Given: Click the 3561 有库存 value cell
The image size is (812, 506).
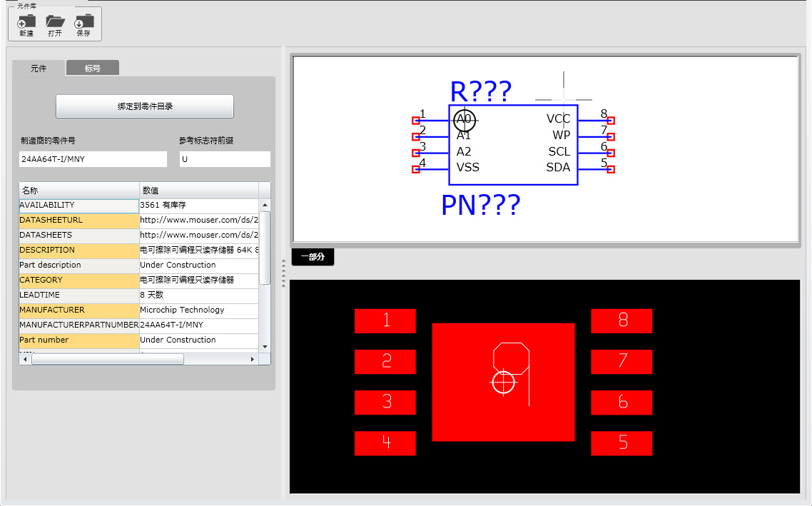Looking at the screenshot, I should [199, 205].
